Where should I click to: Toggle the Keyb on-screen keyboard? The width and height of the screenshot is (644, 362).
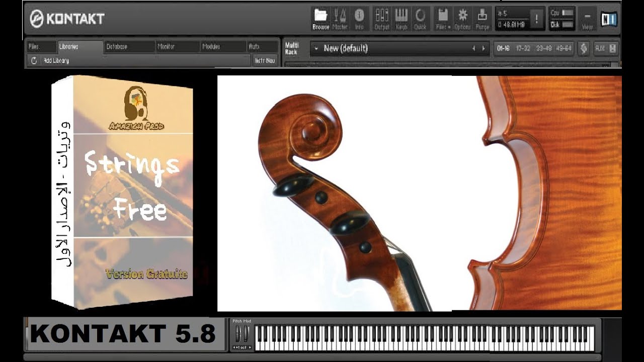(x=401, y=19)
